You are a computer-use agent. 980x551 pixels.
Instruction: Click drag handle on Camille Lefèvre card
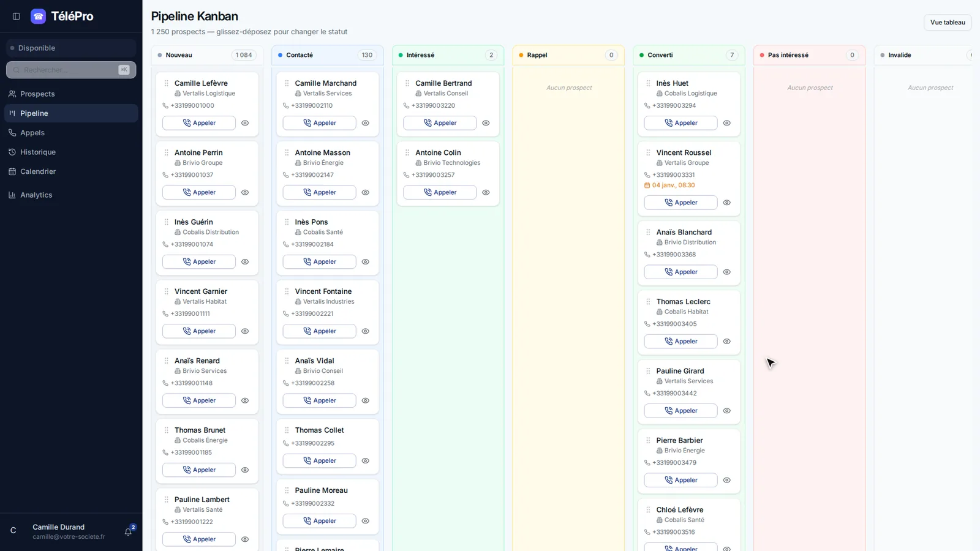166,83
